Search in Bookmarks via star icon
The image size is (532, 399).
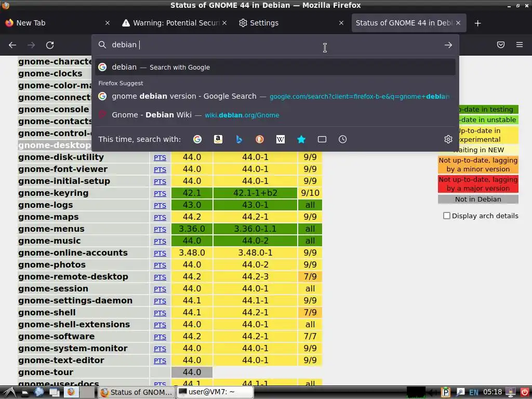tap(301, 139)
